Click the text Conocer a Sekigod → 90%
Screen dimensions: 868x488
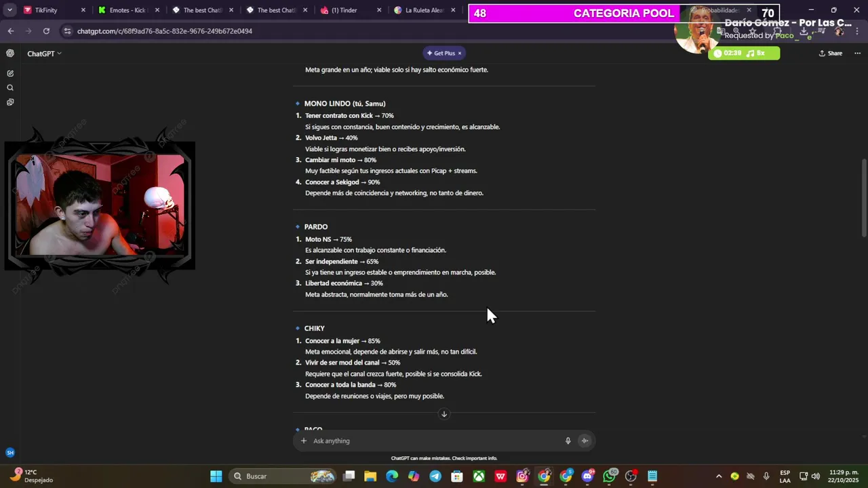342,182
